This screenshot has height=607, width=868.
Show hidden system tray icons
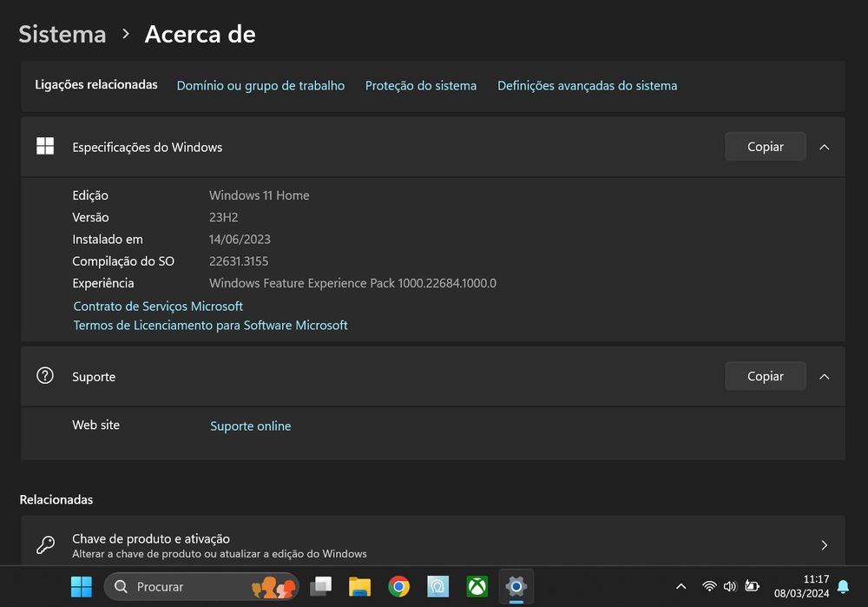pyautogui.click(x=681, y=586)
